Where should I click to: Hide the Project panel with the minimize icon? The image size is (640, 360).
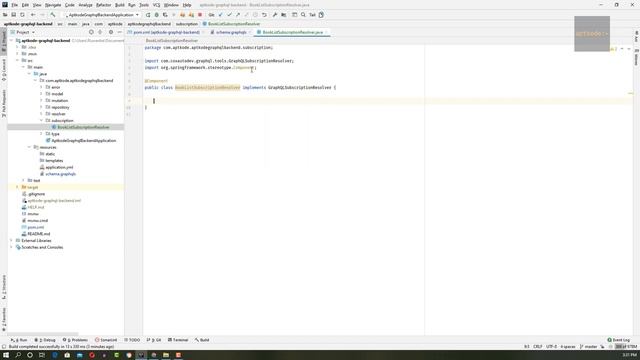[x=120, y=32]
